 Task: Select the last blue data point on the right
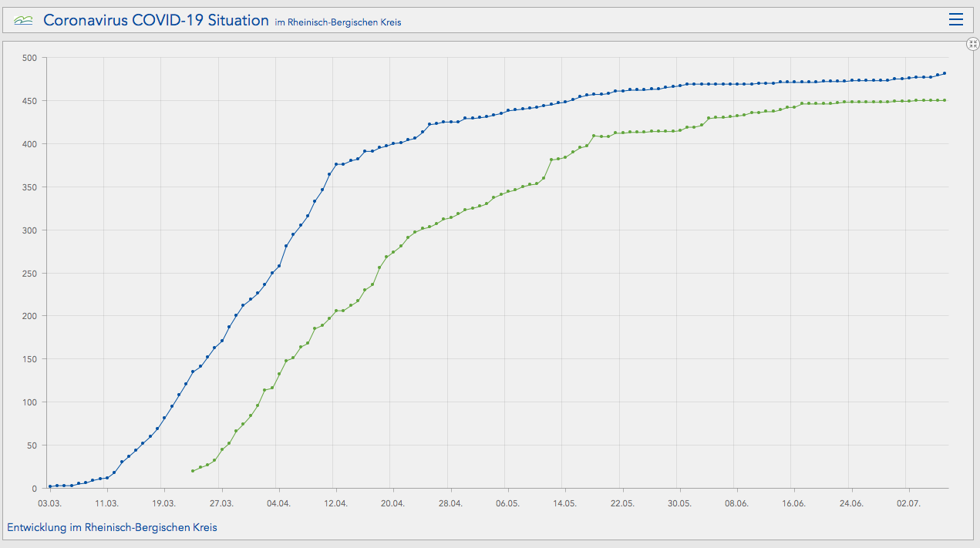(x=945, y=73)
